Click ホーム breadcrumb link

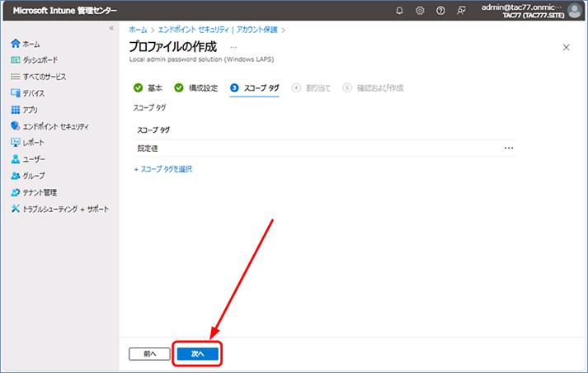[x=138, y=30]
